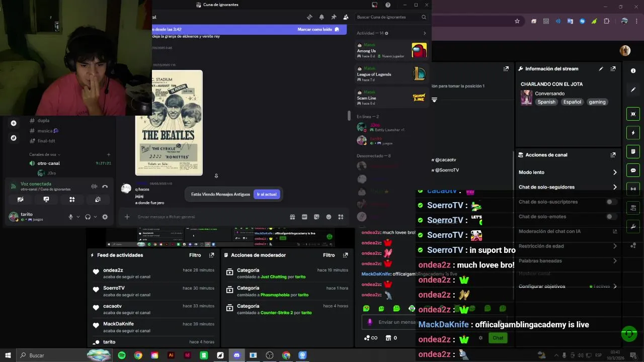Open The Beatles poster image
This screenshot has height=362, width=644.
pyautogui.click(x=169, y=123)
